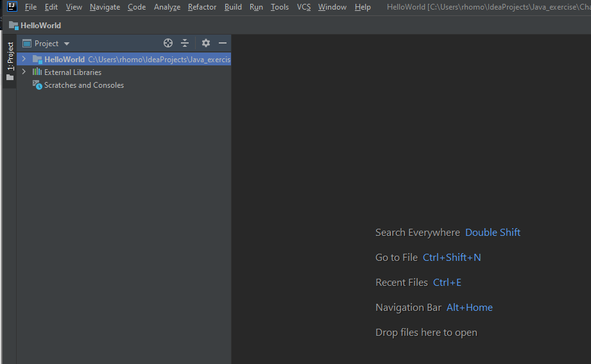Open the Help menu
Screen dimensions: 591x364
point(363,7)
